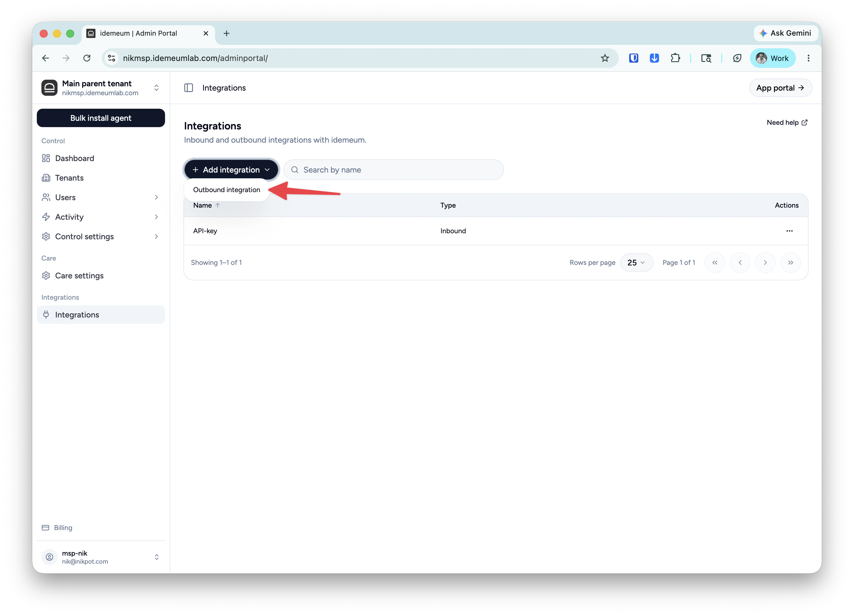Viewport: 854px width, 616px height.
Task: Toggle the sidebar panel icon
Action: (x=189, y=88)
